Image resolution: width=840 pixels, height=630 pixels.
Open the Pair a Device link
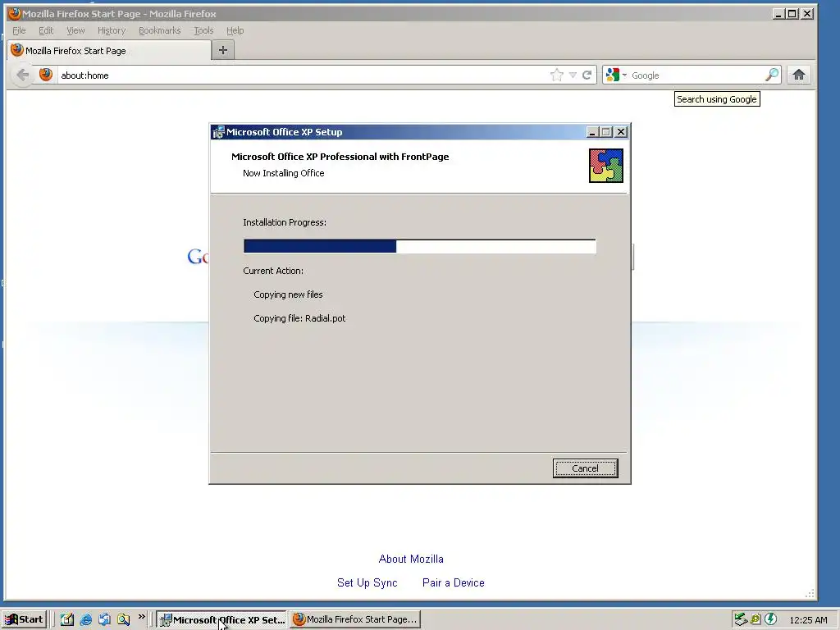point(453,582)
